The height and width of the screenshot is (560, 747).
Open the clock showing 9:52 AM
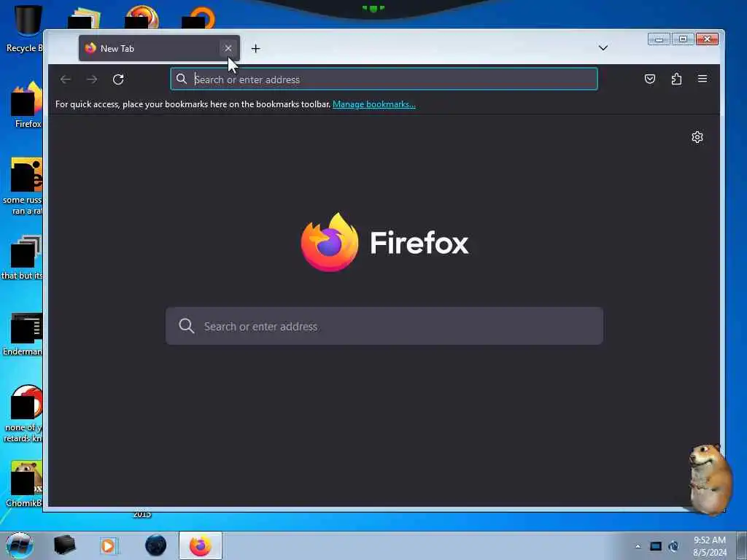[709, 546]
